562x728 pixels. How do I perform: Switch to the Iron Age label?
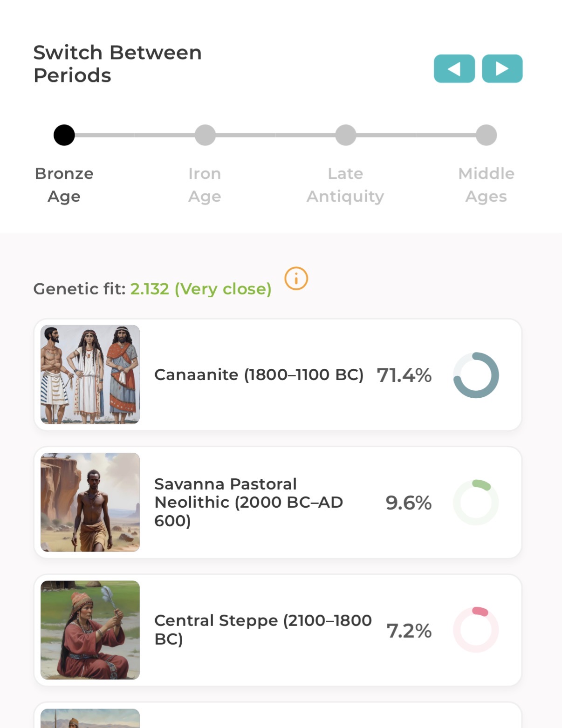(x=205, y=185)
